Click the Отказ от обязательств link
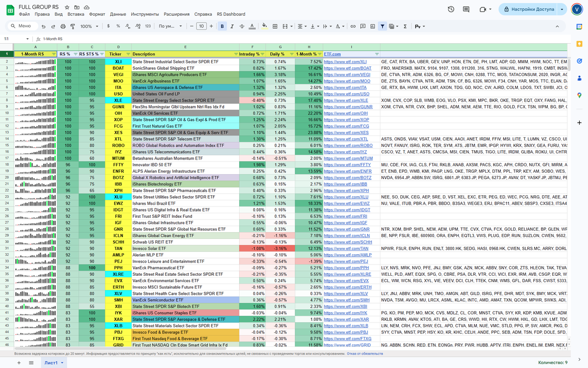588x368 pixels. tap(365, 353)
